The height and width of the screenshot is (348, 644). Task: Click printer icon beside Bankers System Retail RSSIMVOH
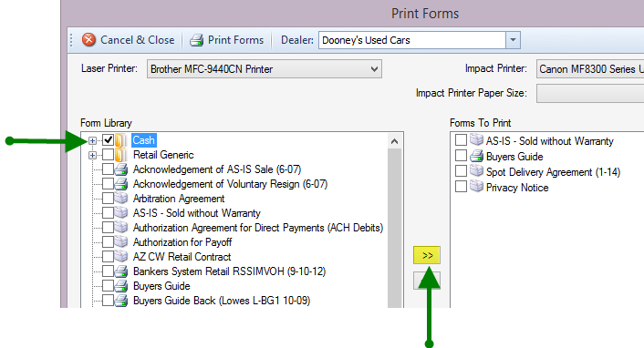tap(121, 271)
